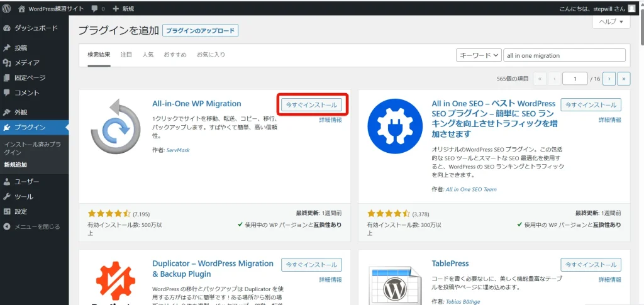Collapse the menu with メニューを閉じる
Image resolution: width=644 pixels, height=305 pixels.
click(35, 226)
